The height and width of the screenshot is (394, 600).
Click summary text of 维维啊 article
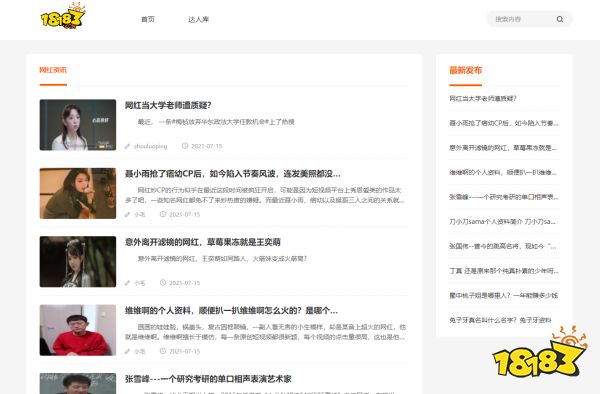pyautogui.click(x=265, y=332)
